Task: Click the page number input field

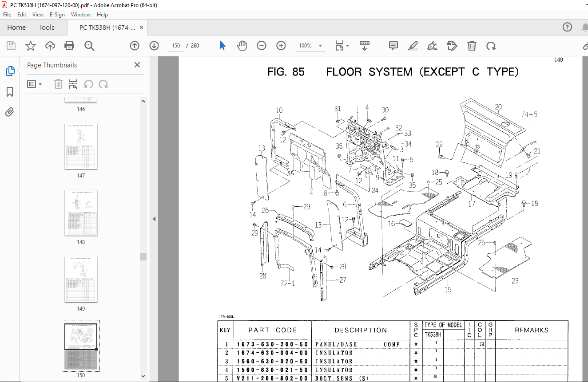Action: coord(176,46)
